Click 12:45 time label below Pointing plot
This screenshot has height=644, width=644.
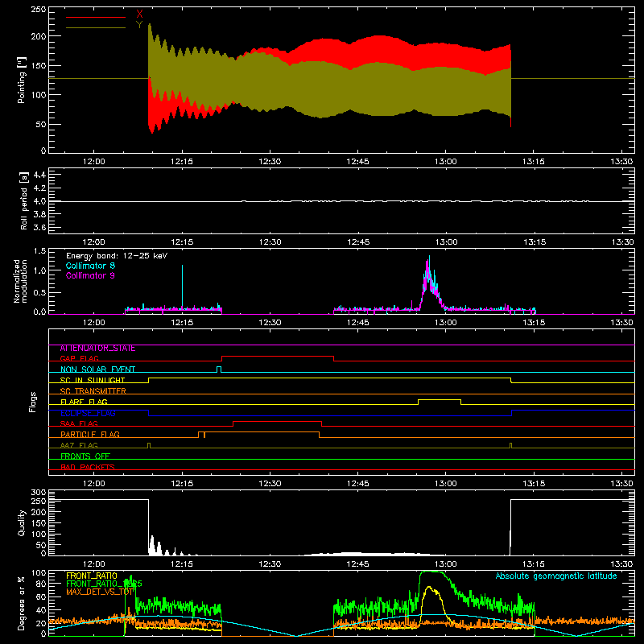(x=357, y=162)
